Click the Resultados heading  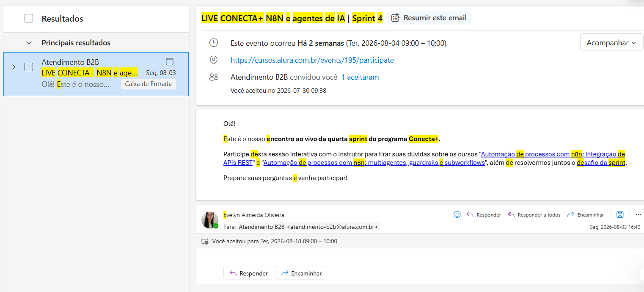(62, 19)
